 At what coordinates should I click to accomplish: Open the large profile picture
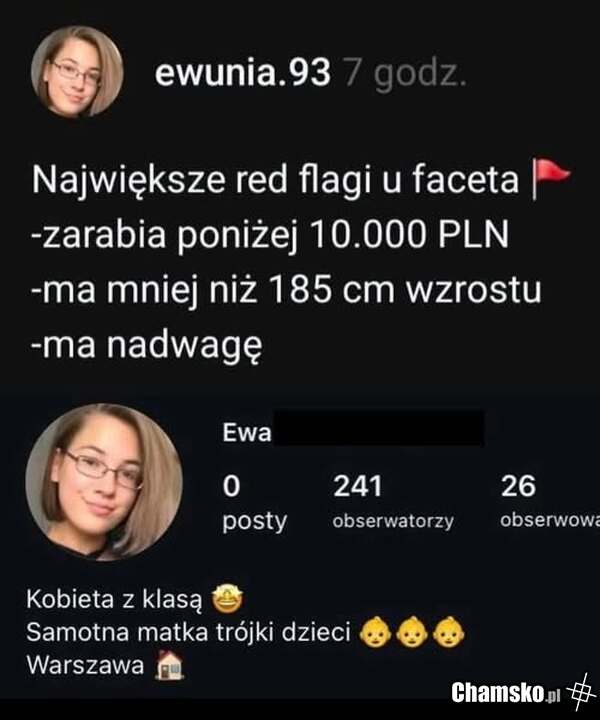coord(104,482)
